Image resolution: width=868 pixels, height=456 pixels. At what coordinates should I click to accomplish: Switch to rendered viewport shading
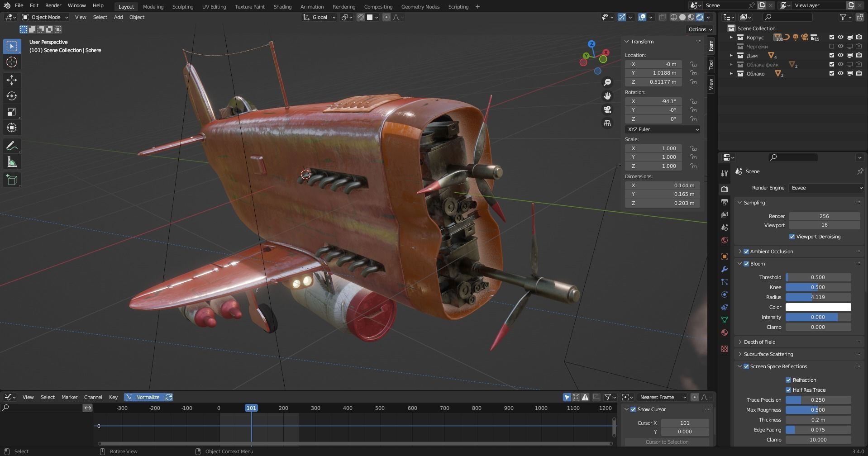click(700, 17)
